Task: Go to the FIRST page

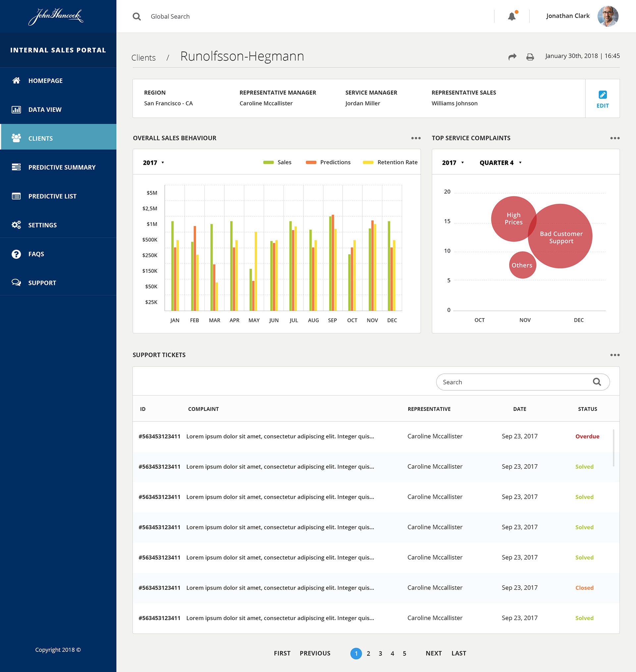Action: (282, 653)
